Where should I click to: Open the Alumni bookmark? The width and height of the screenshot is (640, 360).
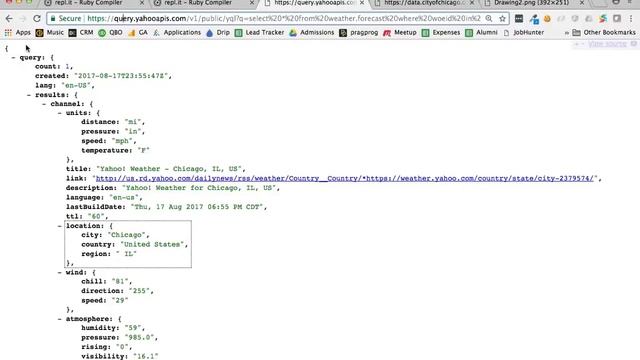click(x=481, y=33)
